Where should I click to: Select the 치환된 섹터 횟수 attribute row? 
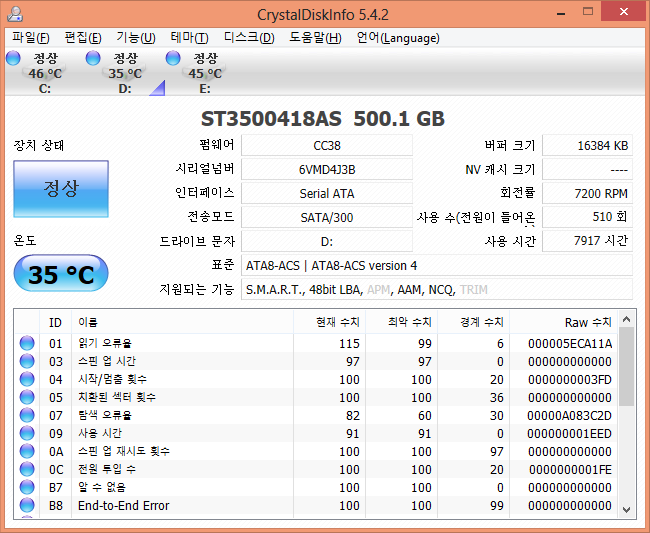(x=316, y=397)
